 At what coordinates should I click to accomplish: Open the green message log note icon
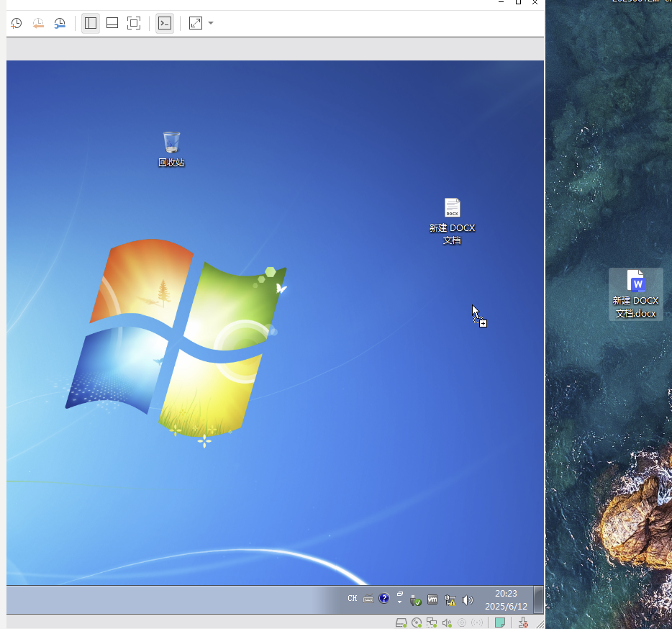500,623
